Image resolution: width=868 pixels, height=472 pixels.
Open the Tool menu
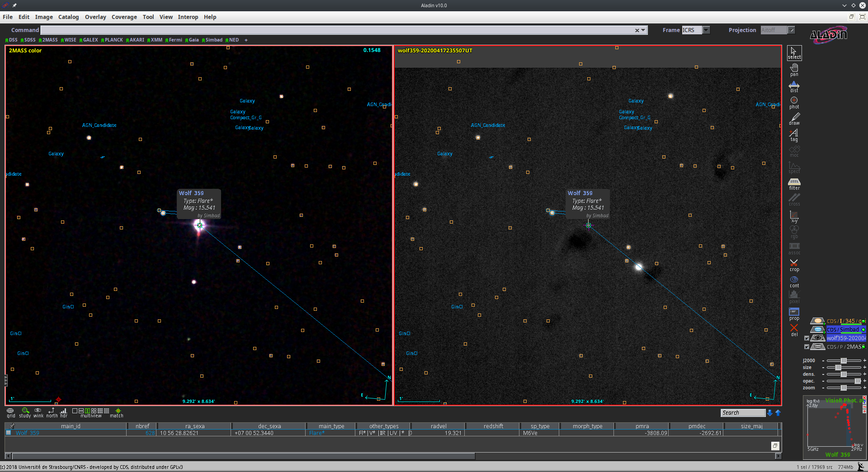click(148, 17)
